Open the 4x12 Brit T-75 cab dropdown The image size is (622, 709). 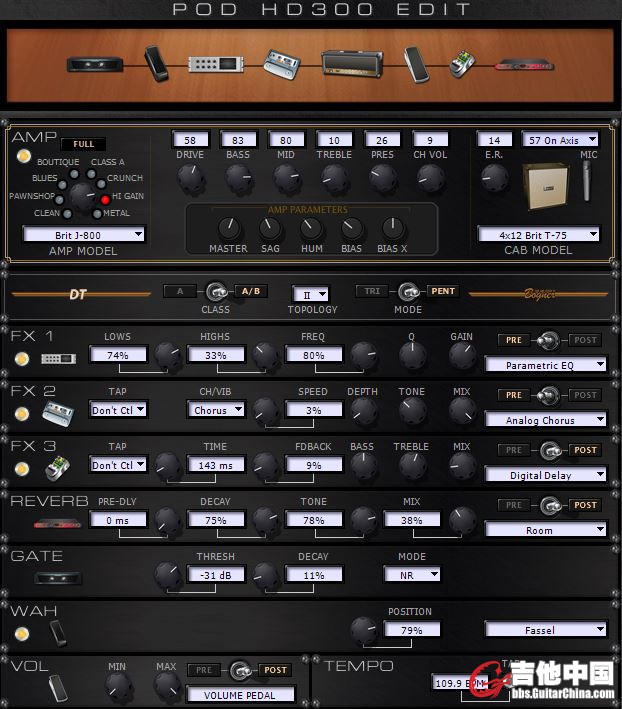(x=538, y=235)
